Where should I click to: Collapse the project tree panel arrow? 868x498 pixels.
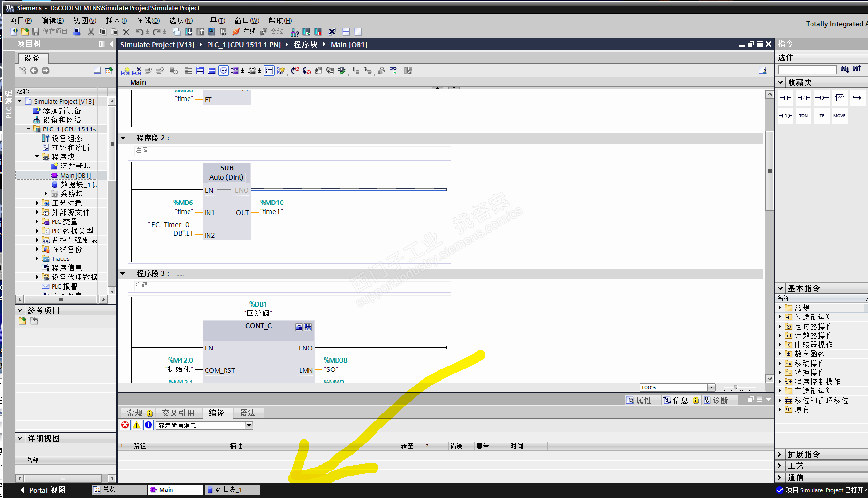click(111, 44)
